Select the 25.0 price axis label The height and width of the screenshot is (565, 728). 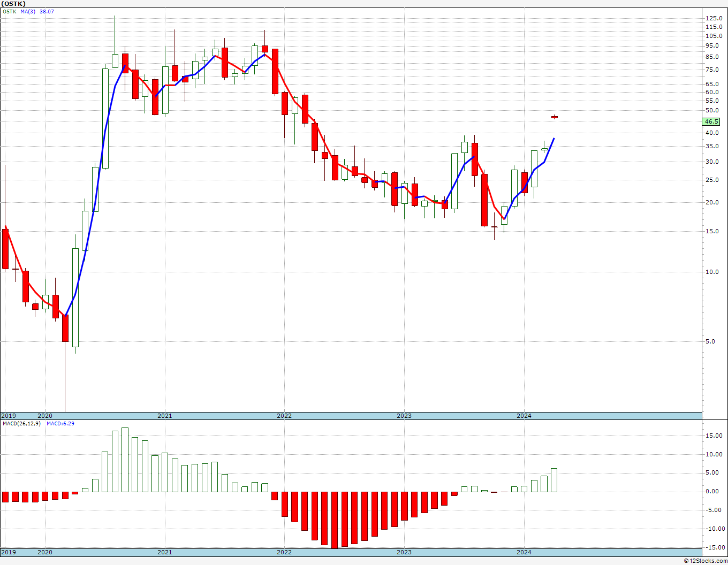tap(712, 180)
